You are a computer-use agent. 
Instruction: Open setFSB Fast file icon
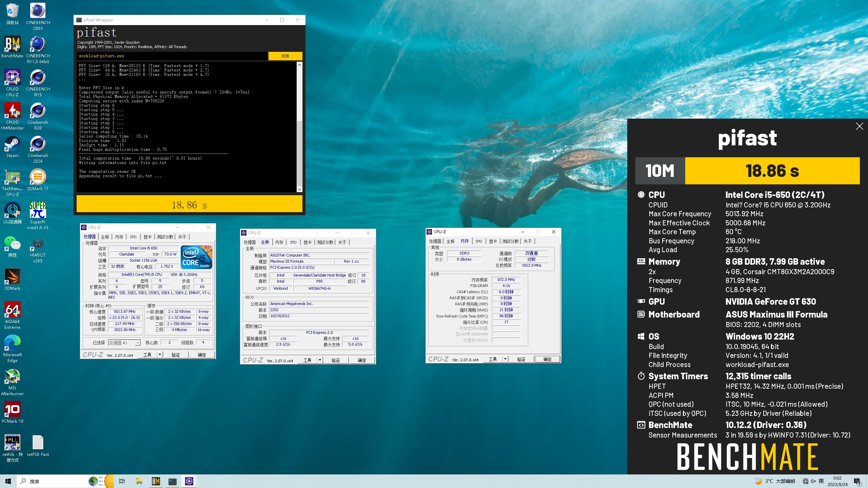click(38, 445)
